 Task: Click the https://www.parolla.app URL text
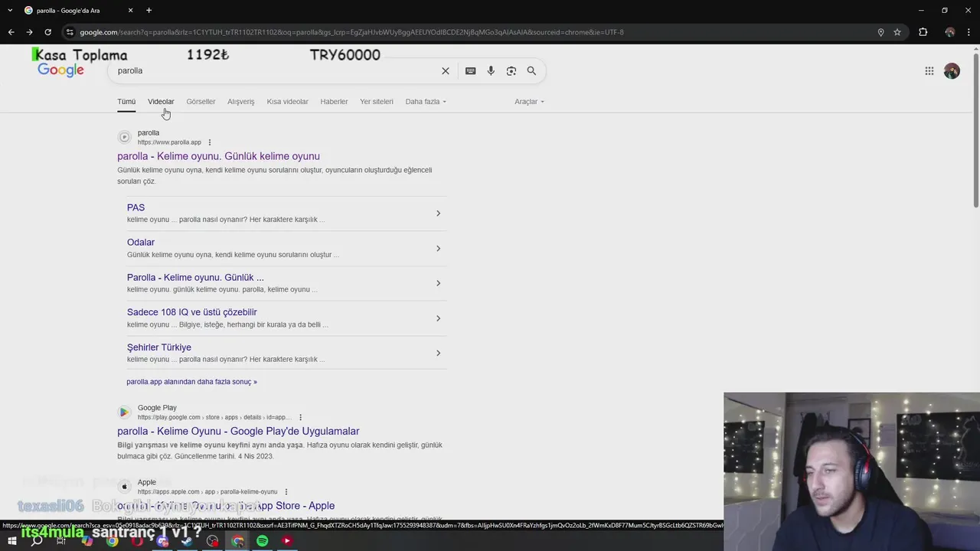pos(169,142)
